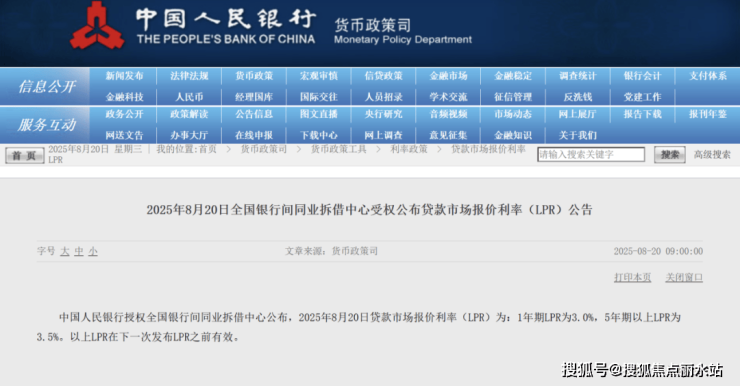Open the 征信管理 menu item
Viewport: 740px width, 386px height.
click(x=513, y=97)
